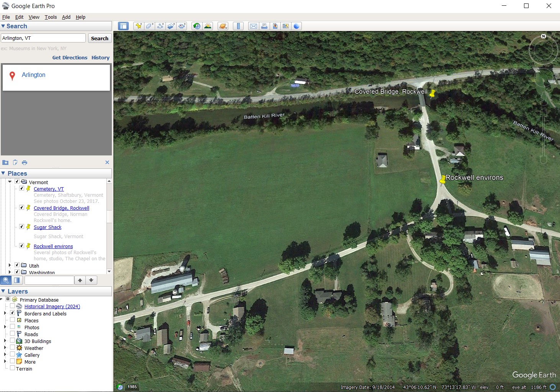This screenshot has height=392, width=560.
Task: Print the search results list
Action: pos(25,162)
